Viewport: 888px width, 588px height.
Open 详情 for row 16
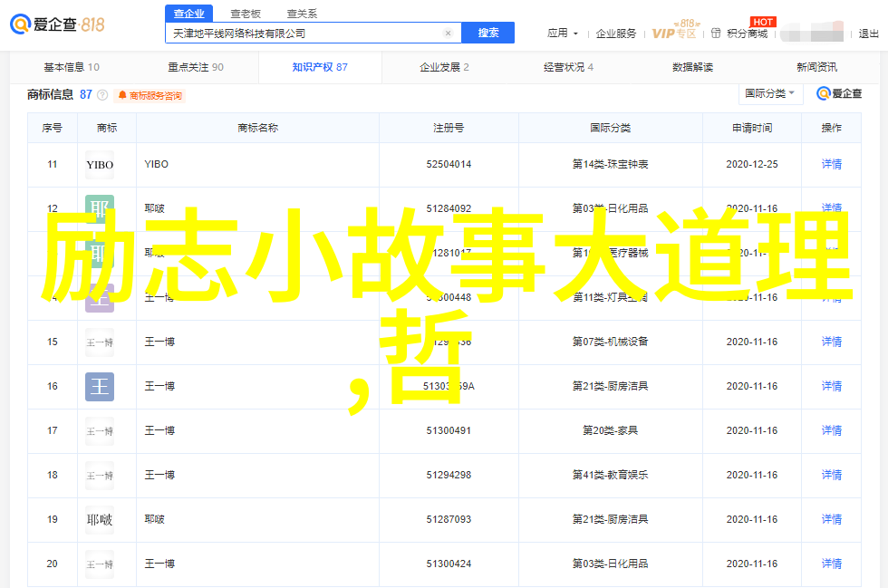click(x=832, y=386)
